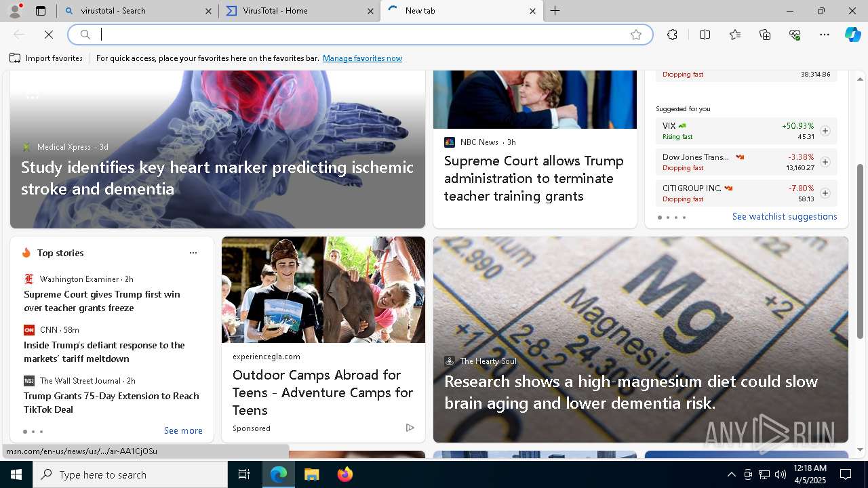This screenshot has width=868, height=488.
Task: Open the Extensions puzzle icon
Action: (672, 35)
